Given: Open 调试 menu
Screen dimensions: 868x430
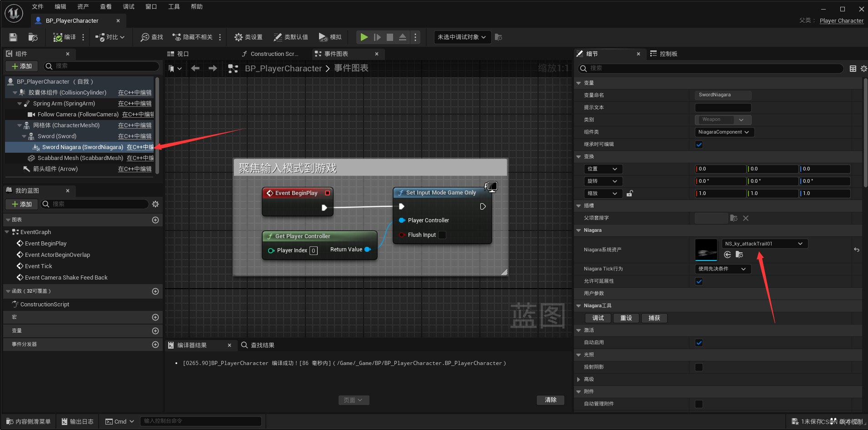Looking at the screenshot, I should pyautogui.click(x=129, y=6).
